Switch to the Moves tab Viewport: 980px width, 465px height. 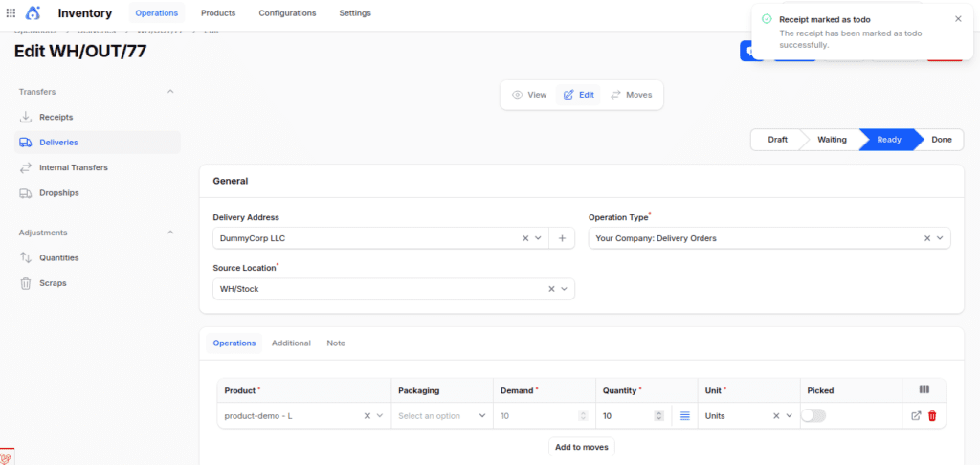click(632, 95)
